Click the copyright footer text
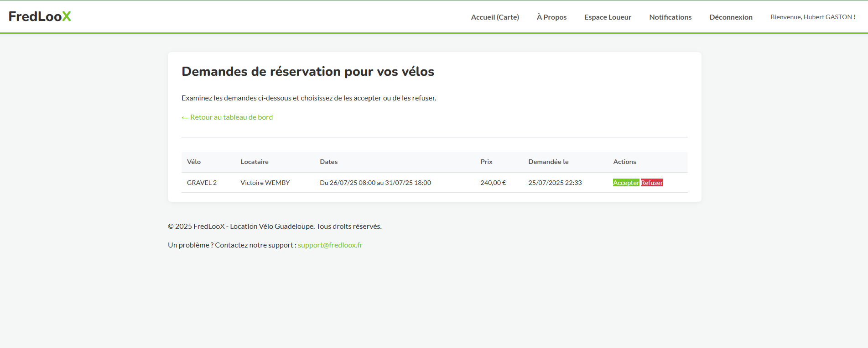868x348 pixels. [x=275, y=227]
